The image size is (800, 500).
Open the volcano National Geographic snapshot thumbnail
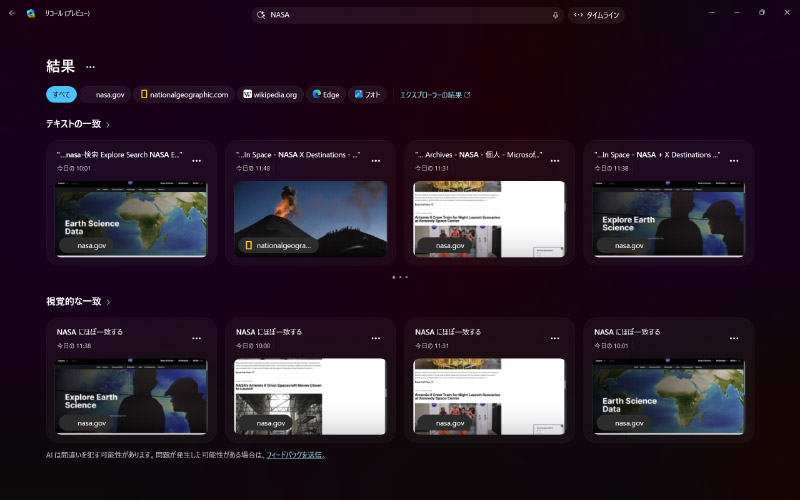pos(310,219)
